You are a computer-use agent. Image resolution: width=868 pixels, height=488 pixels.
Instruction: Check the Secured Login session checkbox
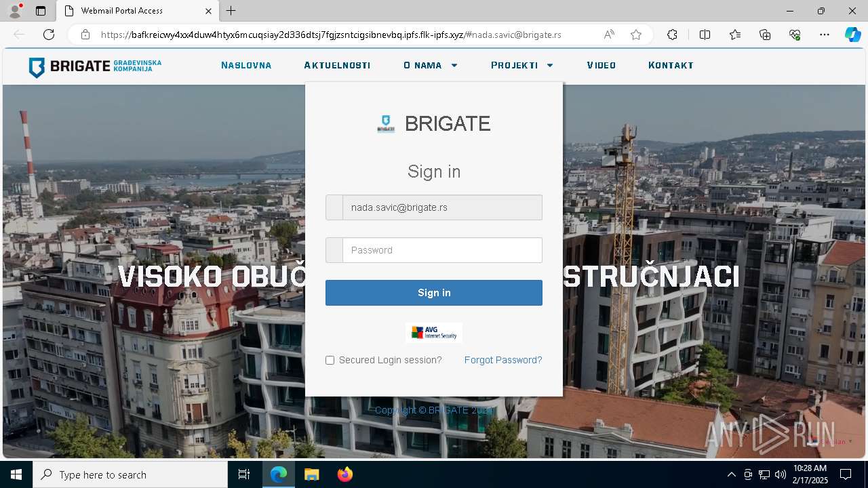pyautogui.click(x=330, y=361)
